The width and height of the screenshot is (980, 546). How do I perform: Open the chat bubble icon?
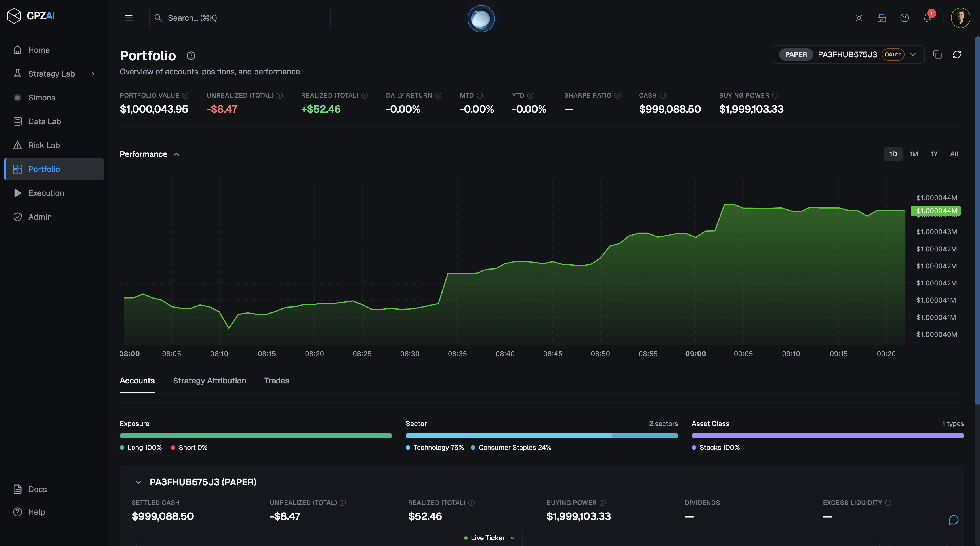tap(953, 520)
